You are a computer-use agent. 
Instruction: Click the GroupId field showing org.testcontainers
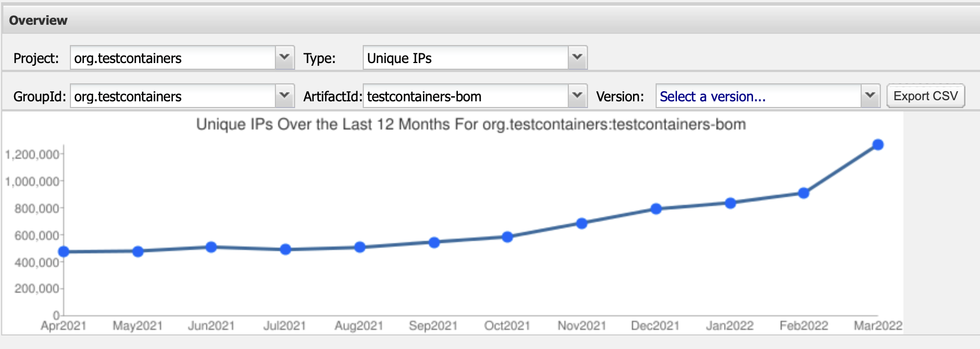point(173,96)
